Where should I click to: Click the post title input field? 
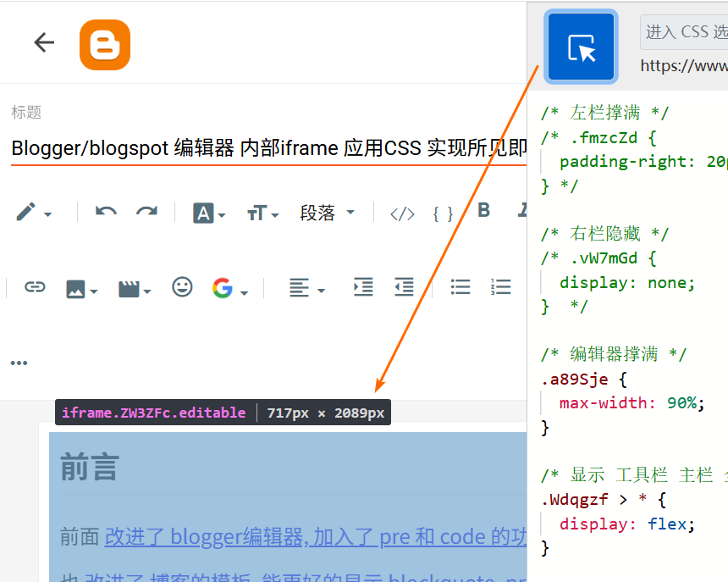pyautogui.click(x=269, y=148)
